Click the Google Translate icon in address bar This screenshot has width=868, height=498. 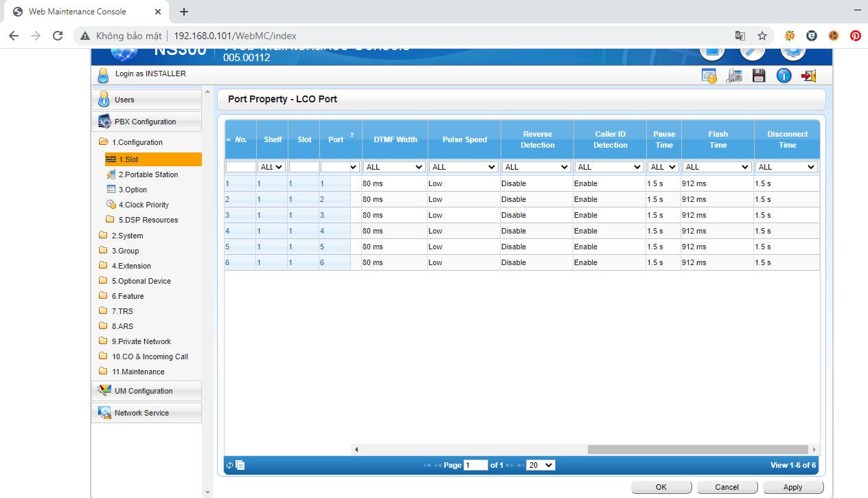click(740, 36)
